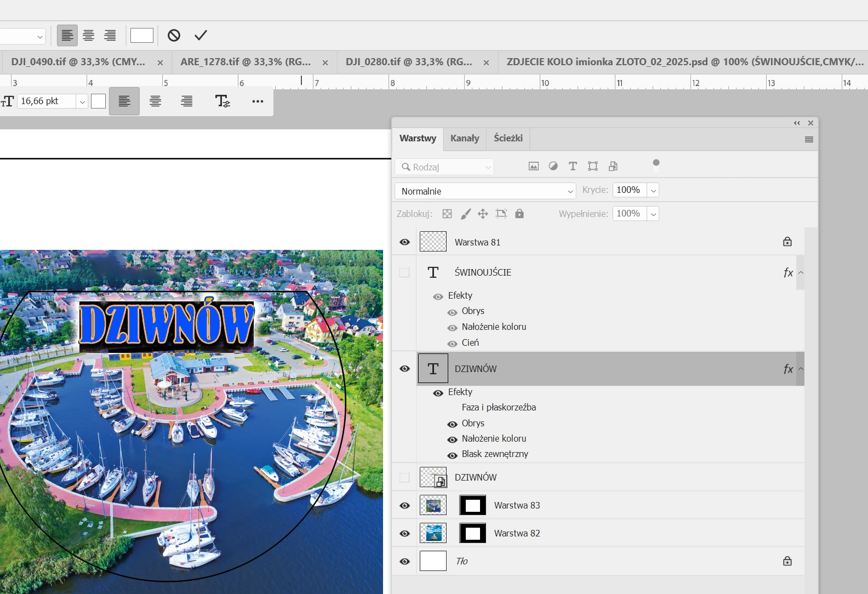Filter layers by adjustment layers icon
The width and height of the screenshot is (868, 594).
(x=553, y=166)
